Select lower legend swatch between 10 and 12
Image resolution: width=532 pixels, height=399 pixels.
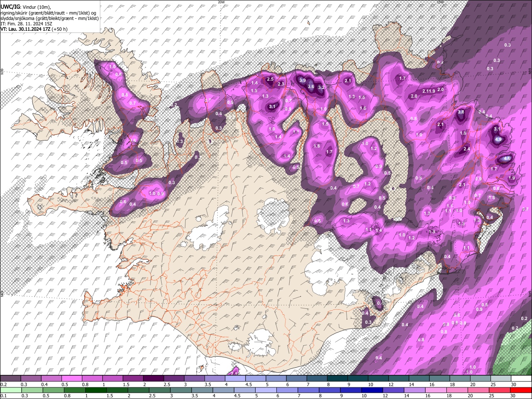click(371, 390)
